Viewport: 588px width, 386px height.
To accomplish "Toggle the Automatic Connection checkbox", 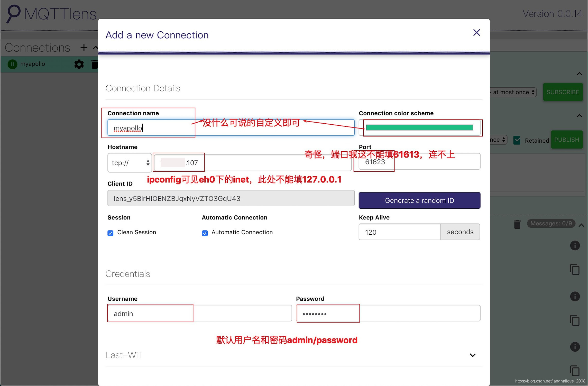I will click(205, 233).
